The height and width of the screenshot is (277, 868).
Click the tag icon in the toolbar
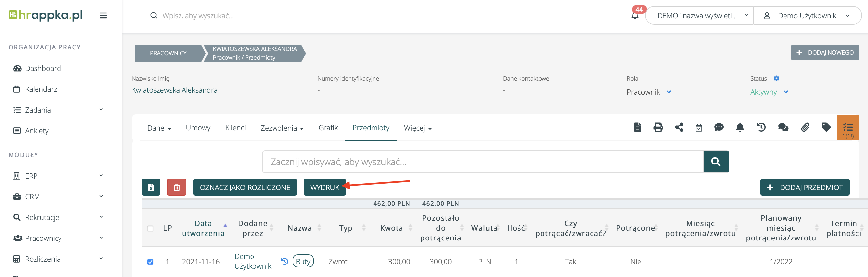click(826, 127)
